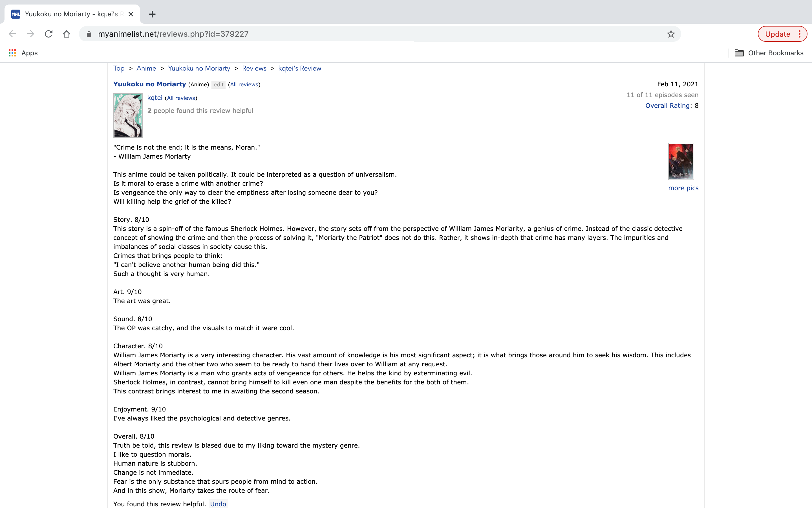Click the MAL favicon on the tab

[16, 14]
